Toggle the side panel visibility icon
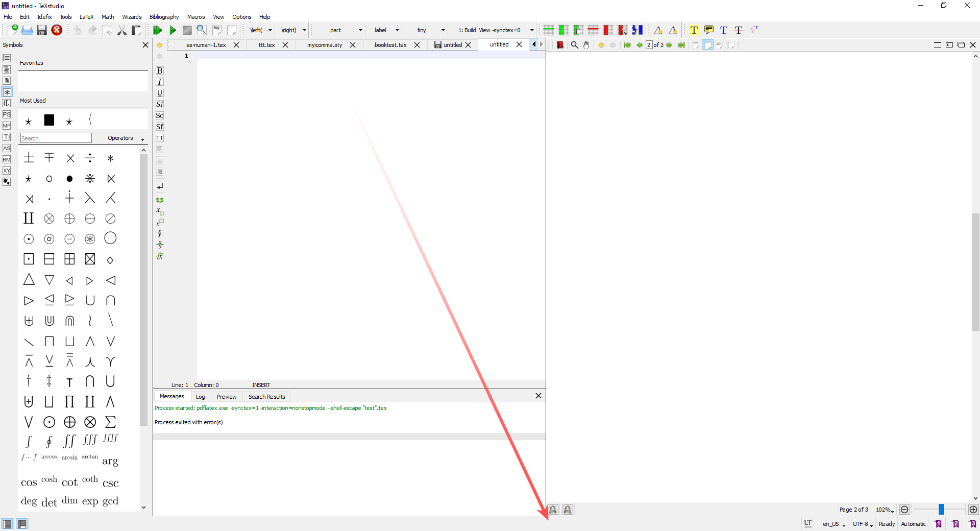The width and height of the screenshot is (980, 531). point(7,524)
